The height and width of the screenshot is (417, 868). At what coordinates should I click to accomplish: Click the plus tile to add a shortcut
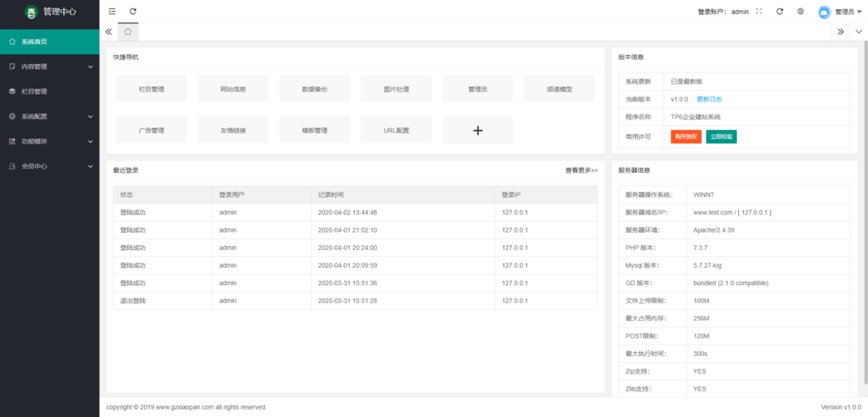(477, 130)
